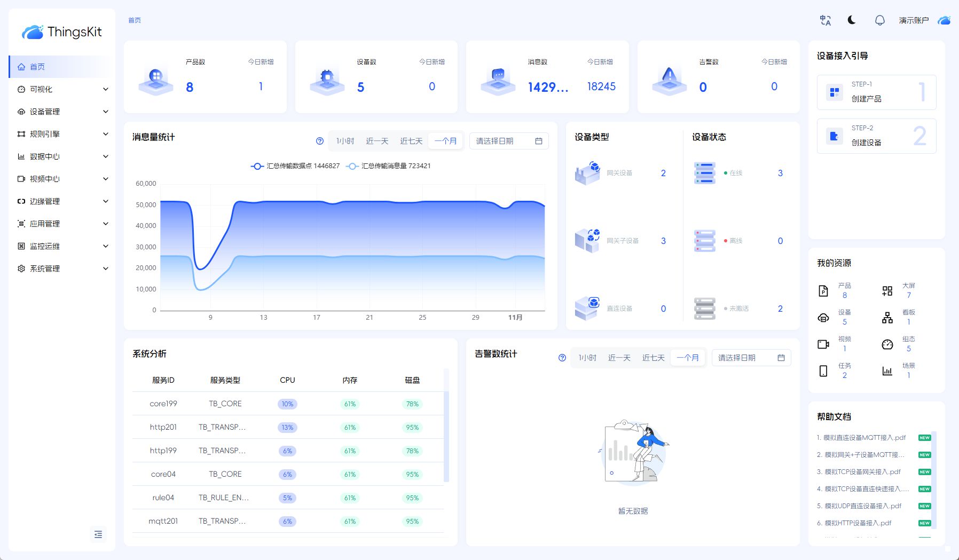Click the 首页 breadcrumb link at top
This screenshot has height=560, width=959.
click(x=133, y=20)
